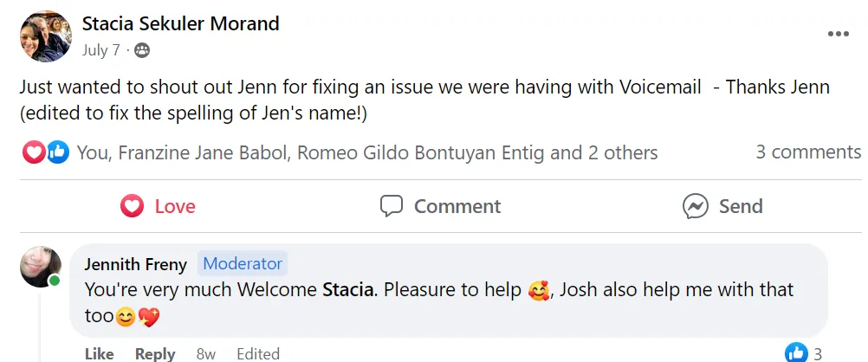View the comment's thumbs-up reaction count
Screen dimensions: 868x362
tap(804, 352)
